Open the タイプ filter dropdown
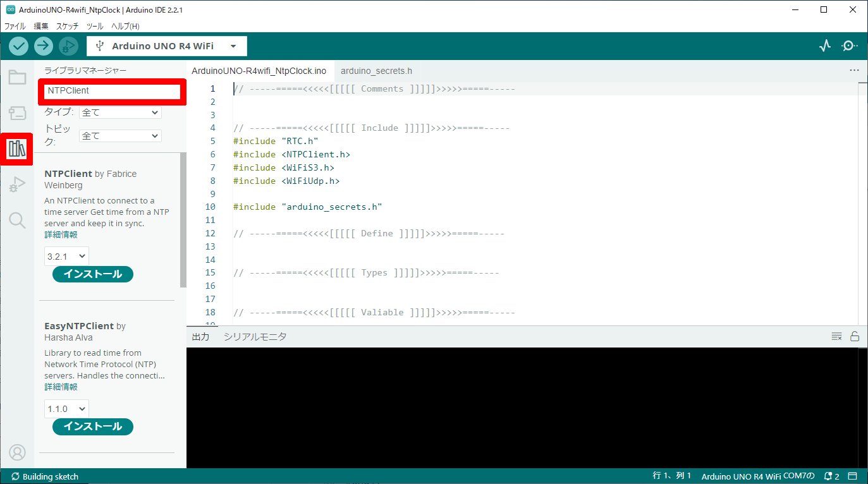 coord(120,112)
